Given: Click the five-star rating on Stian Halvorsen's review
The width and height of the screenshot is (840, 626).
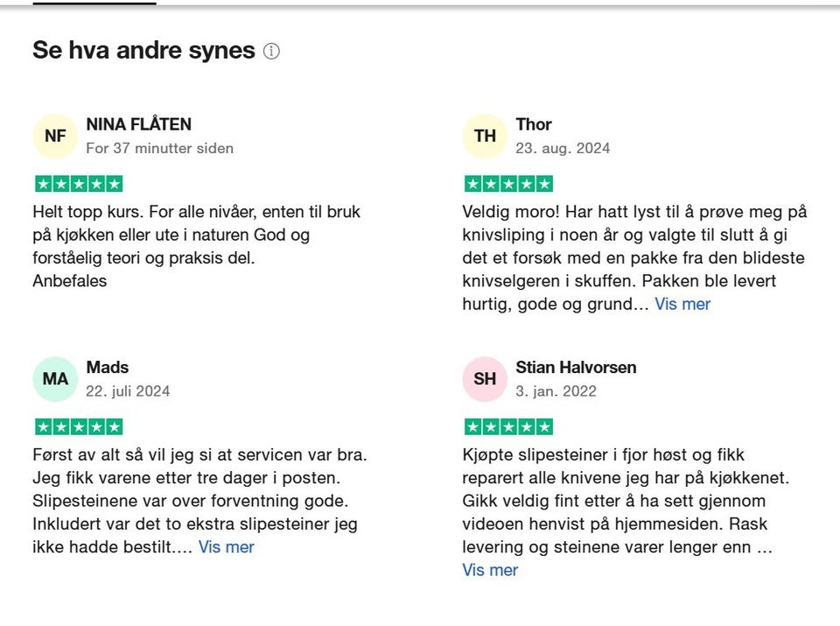Looking at the screenshot, I should [508, 427].
